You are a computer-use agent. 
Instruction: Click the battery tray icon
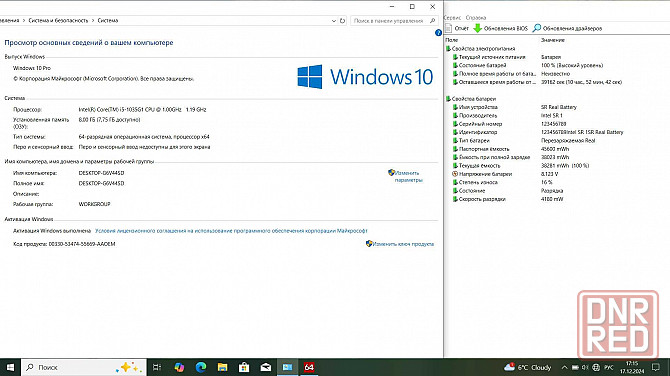click(575, 367)
